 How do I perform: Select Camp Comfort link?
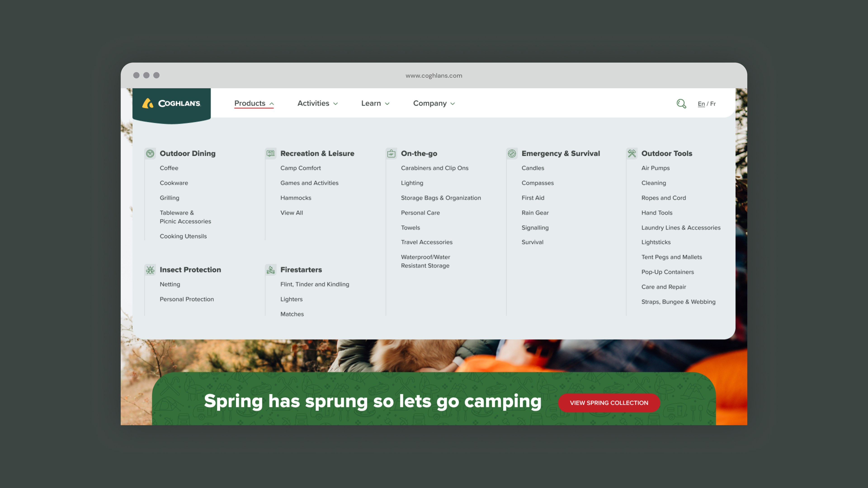(301, 168)
